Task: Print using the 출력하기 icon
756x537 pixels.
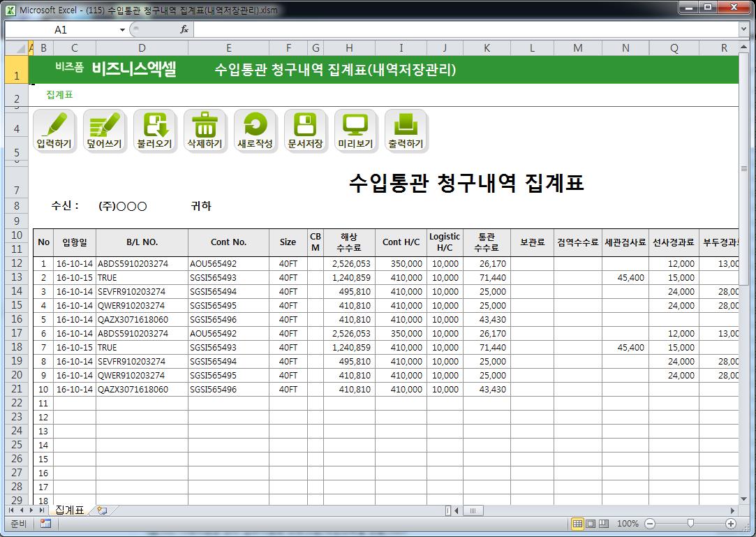Action: point(406,131)
